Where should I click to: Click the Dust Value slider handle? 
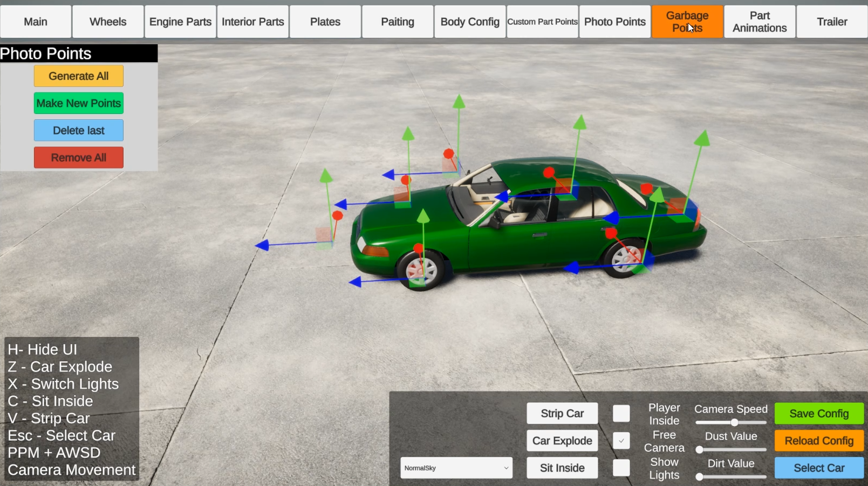[x=699, y=449]
